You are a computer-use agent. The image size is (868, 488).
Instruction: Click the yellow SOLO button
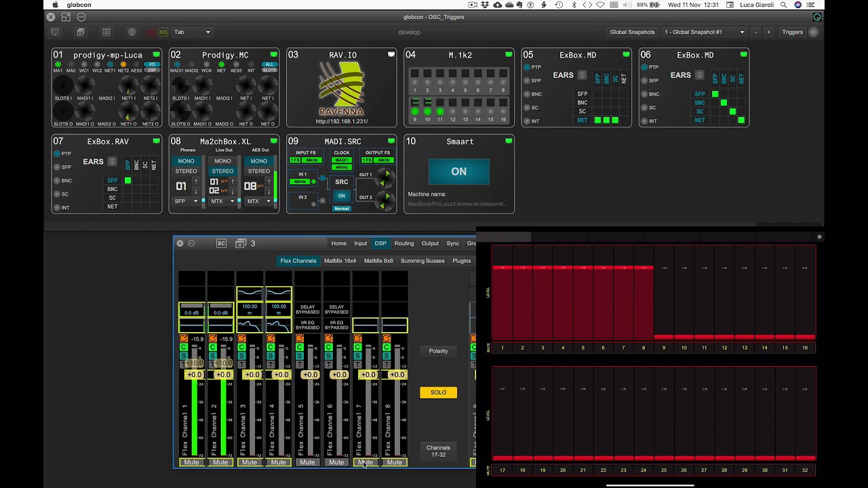tap(439, 392)
